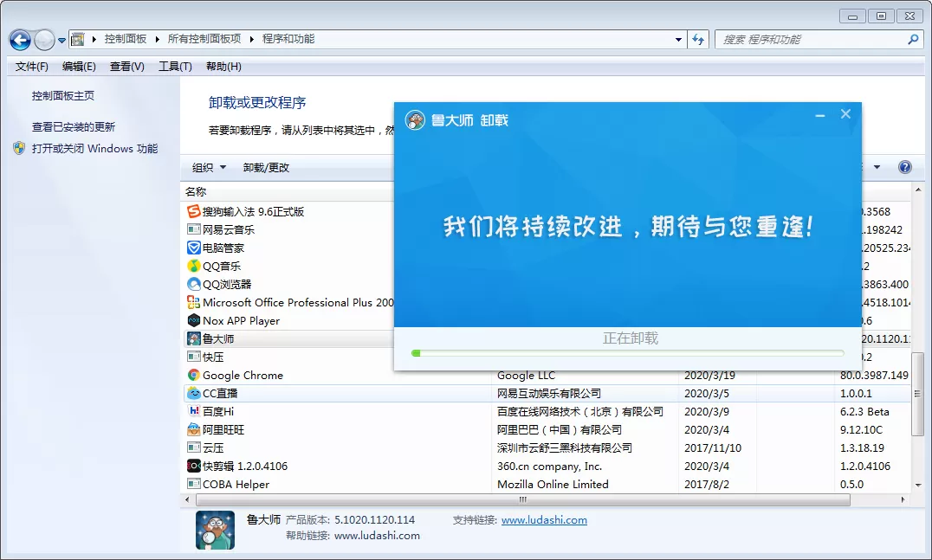932x560 pixels.
Task: Click the 鲁大师 thumbnail in details pane
Action: pyautogui.click(x=215, y=530)
